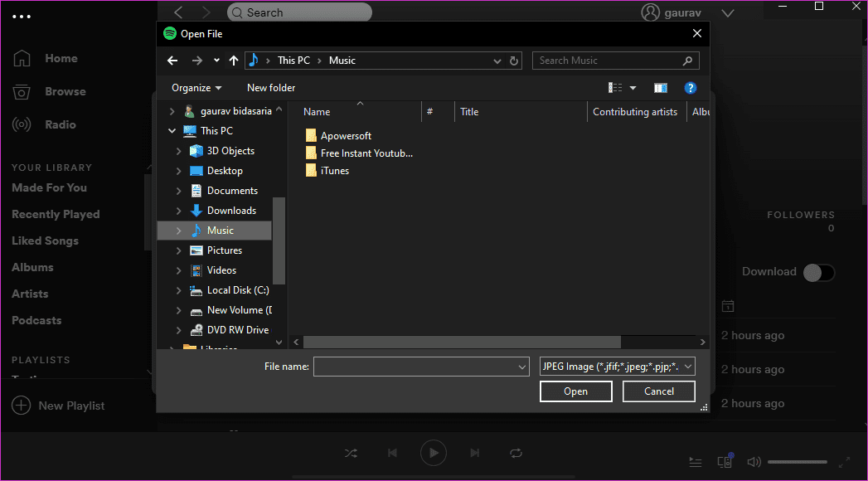Toggle the Download switch
Image resolution: width=868 pixels, height=481 pixels.
point(819,272)
